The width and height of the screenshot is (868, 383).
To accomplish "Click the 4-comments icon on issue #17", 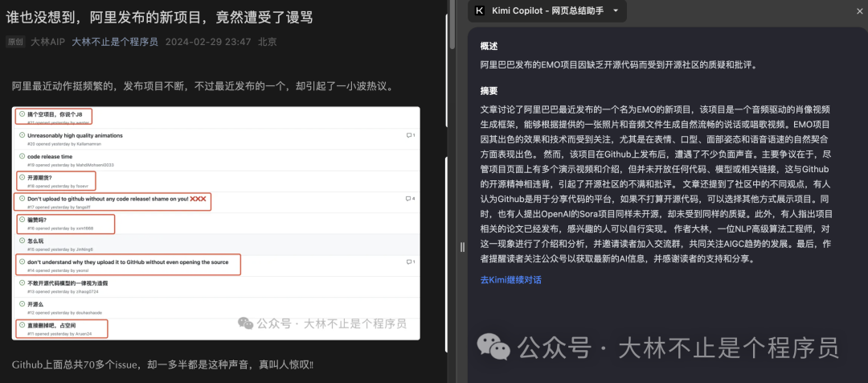I will click(x=410, y=199).
